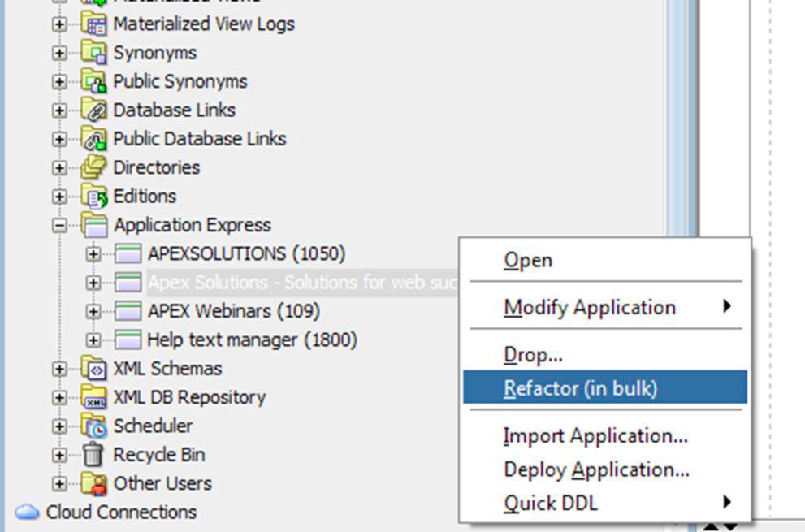
Task: Select the XML Schemas label
Action: point(168,369)
